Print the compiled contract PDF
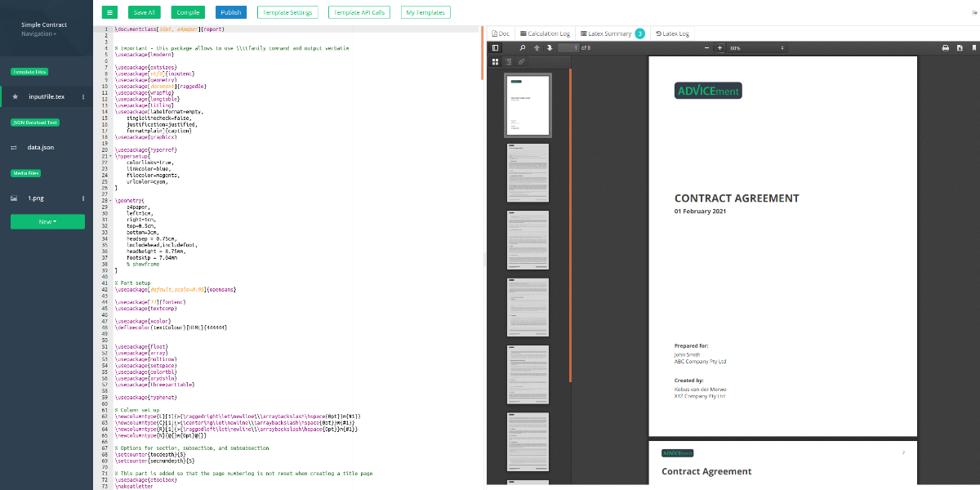 click(946, 47)
